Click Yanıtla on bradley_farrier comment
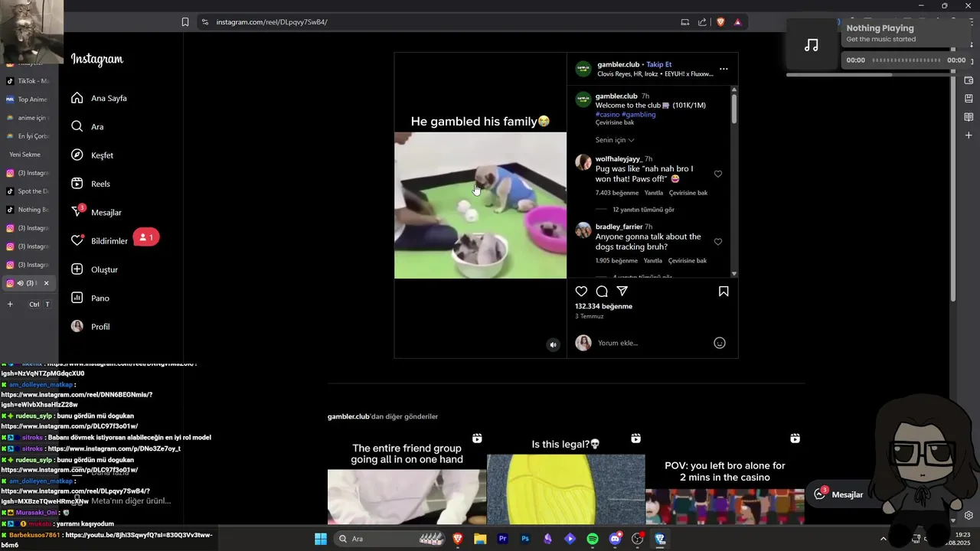The image size is (980, 551). [x=653, y=261]
